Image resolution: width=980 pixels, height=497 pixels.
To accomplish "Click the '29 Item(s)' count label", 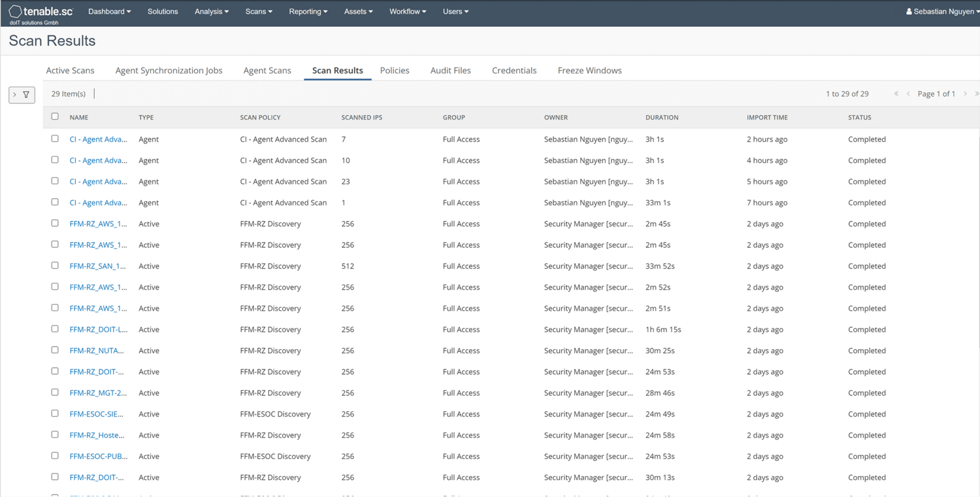I will (x=69, y=94).
